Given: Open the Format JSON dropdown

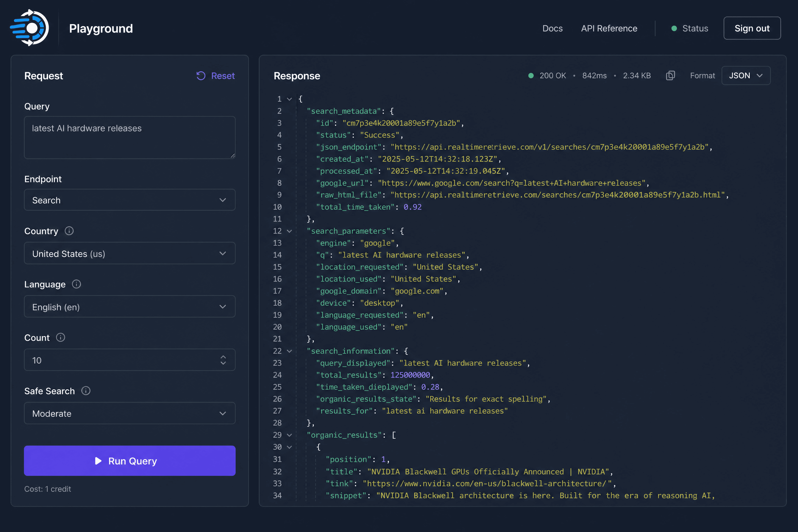Looking at the screenshot, I should point(746,75).
